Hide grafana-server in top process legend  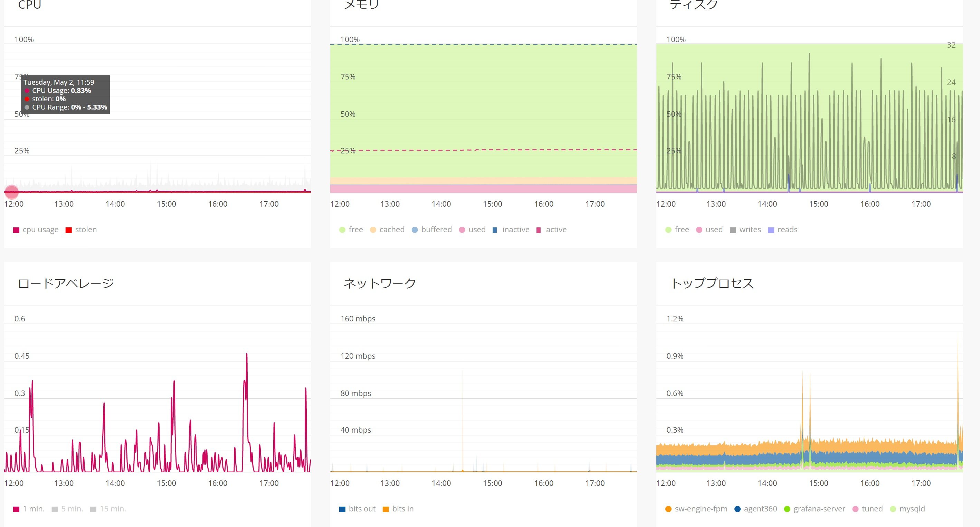coord(815,509)
